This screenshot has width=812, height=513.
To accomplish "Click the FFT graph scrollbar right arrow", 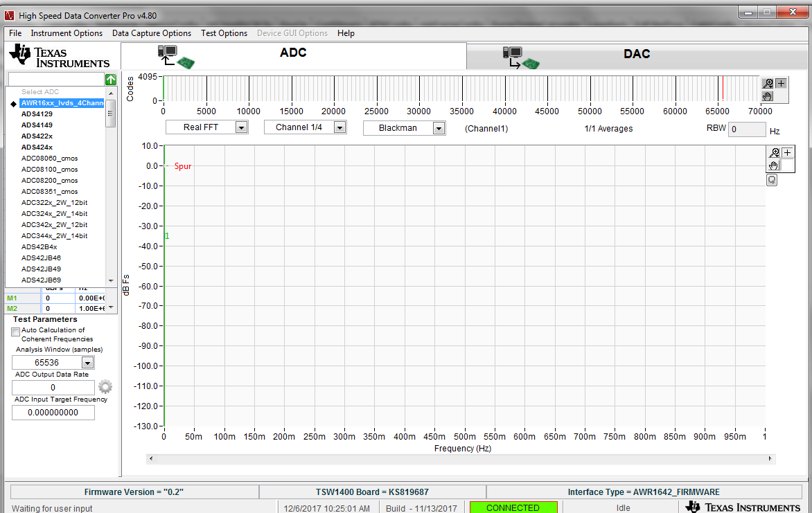I will coord(770,458).
